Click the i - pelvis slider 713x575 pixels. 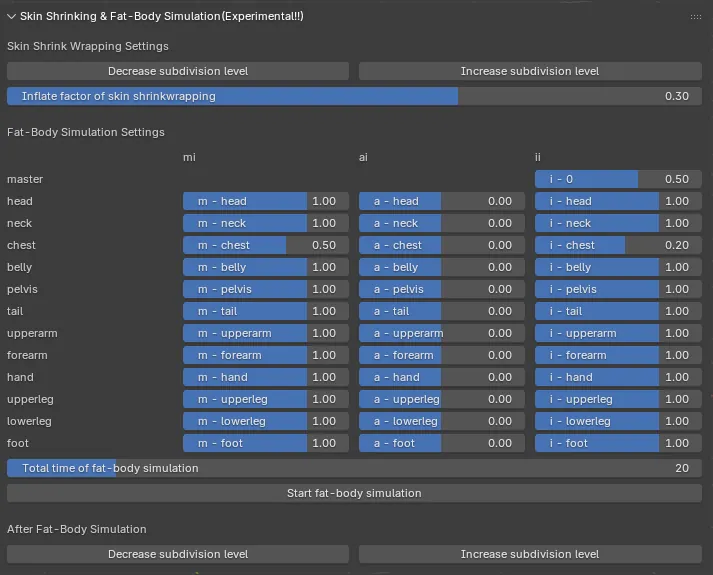tap(618, 289)
